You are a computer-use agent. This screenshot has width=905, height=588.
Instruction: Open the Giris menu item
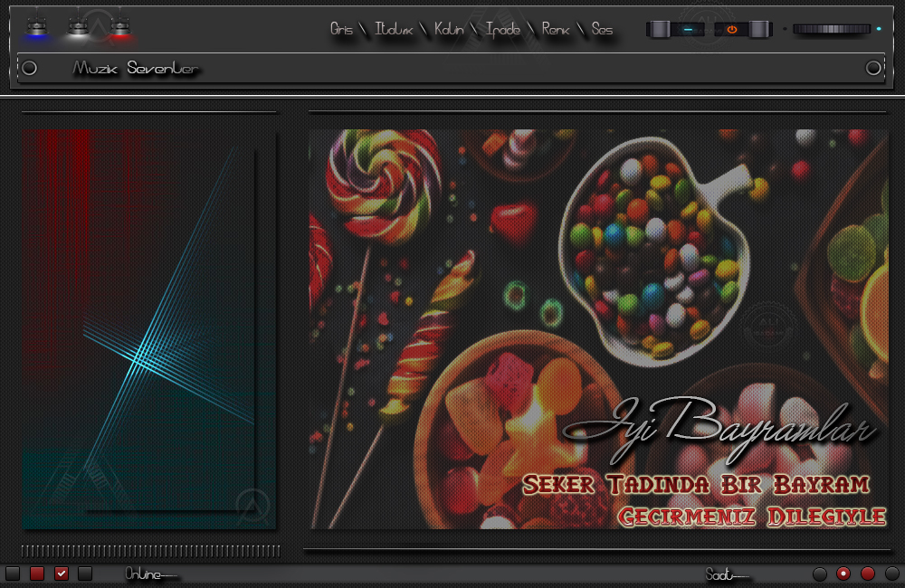click(341, 30)
